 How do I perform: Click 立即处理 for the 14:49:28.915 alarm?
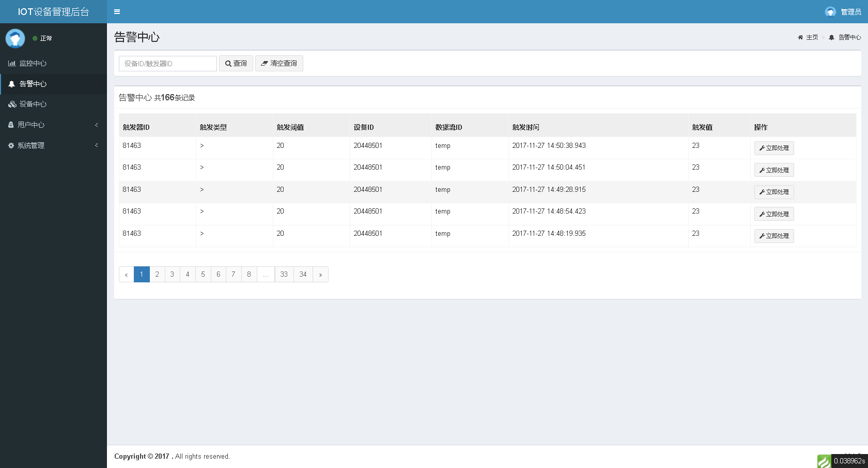pos(774,192)
